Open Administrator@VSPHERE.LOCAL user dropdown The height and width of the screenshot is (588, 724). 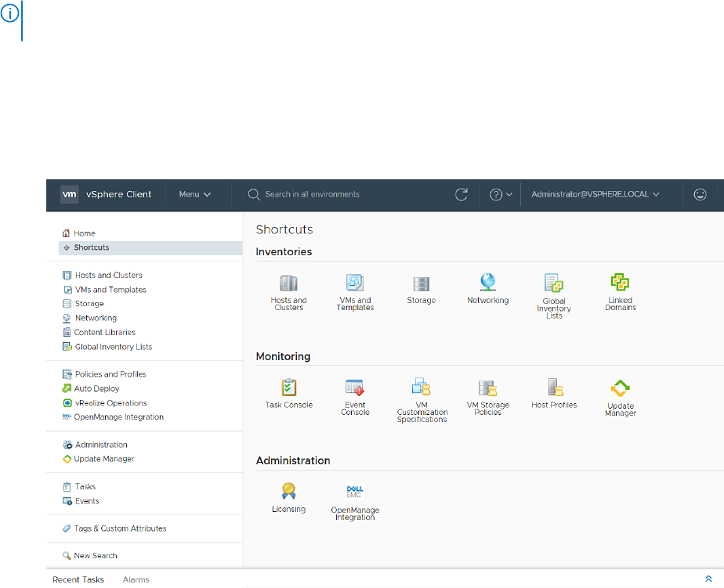(595, 194)
